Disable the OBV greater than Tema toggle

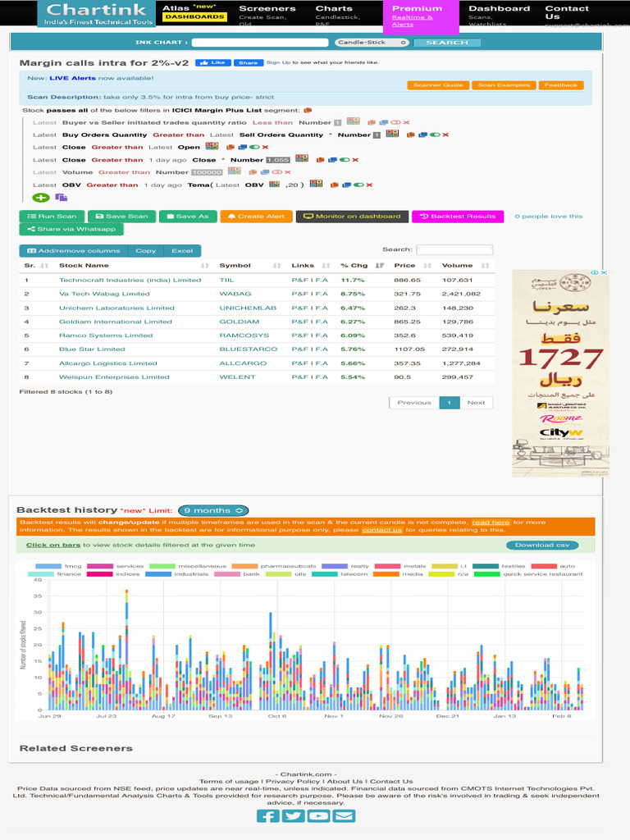358,185
